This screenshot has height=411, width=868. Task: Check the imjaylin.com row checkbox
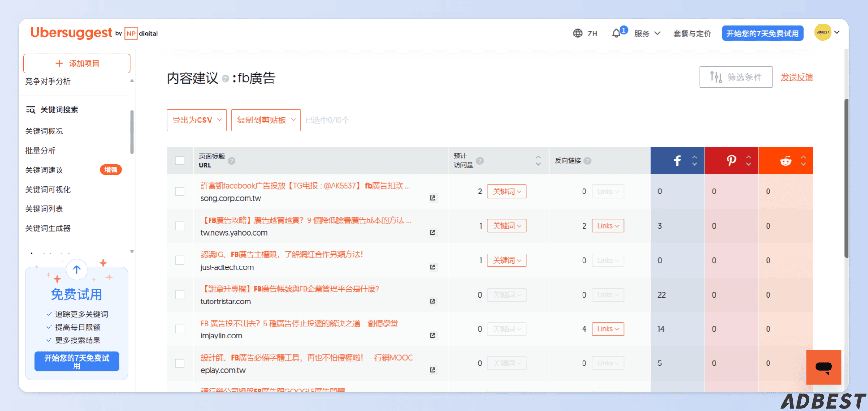point(180,328)
